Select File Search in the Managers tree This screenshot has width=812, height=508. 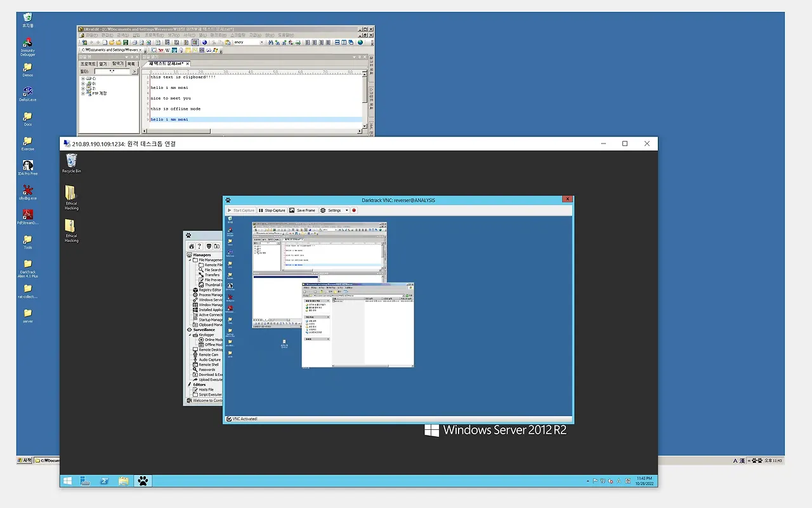pyautogui.click(x=210, y=270)
